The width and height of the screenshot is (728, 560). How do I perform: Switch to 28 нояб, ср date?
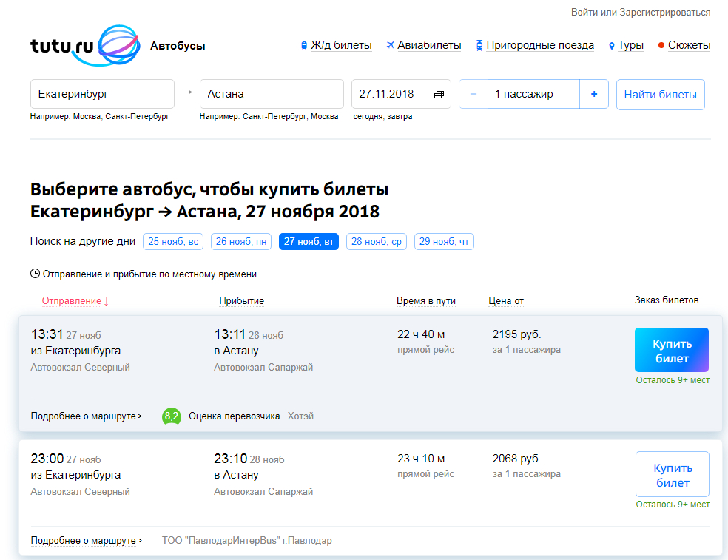pos(376,242)
